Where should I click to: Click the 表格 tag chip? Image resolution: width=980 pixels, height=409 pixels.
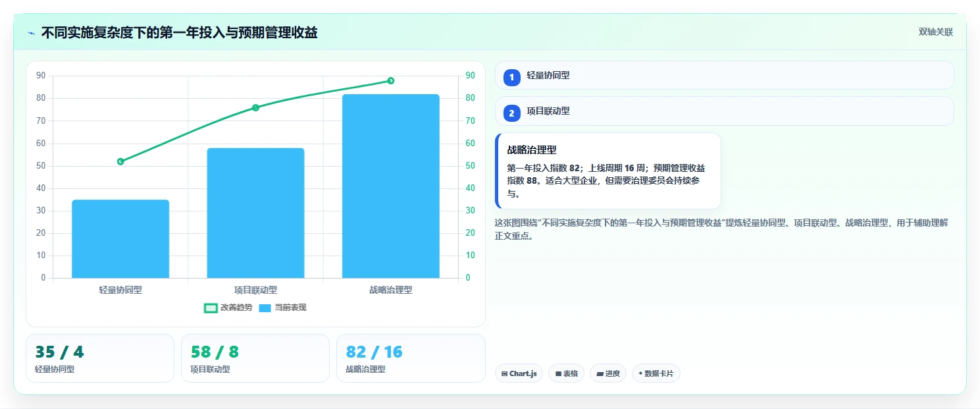coord(566,373)
